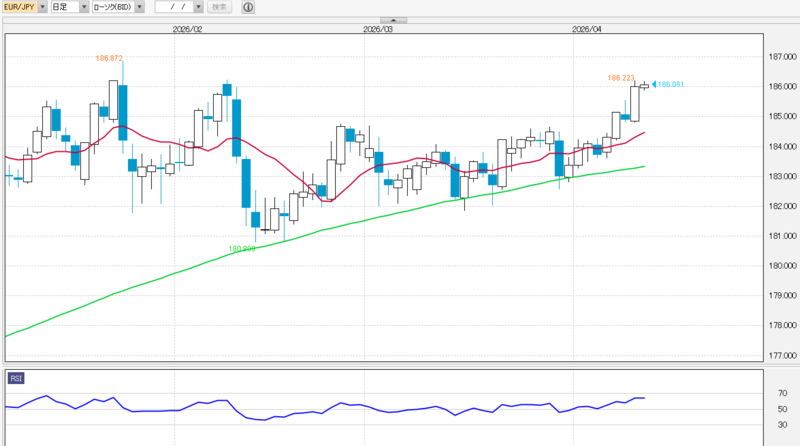Click the 184.000 price axis label
This screenshot has height=446, width=800.
783,146
